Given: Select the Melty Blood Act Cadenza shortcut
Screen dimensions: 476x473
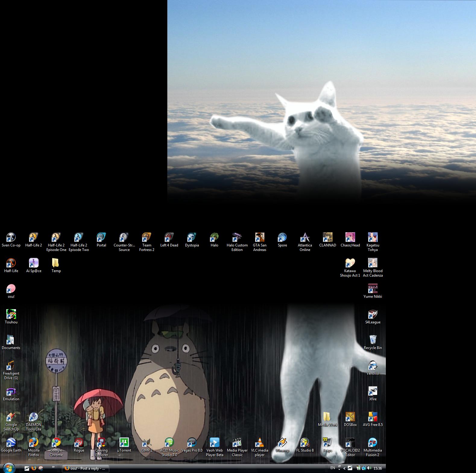Looking at the screenshot, I should click(x=373, y=268).
